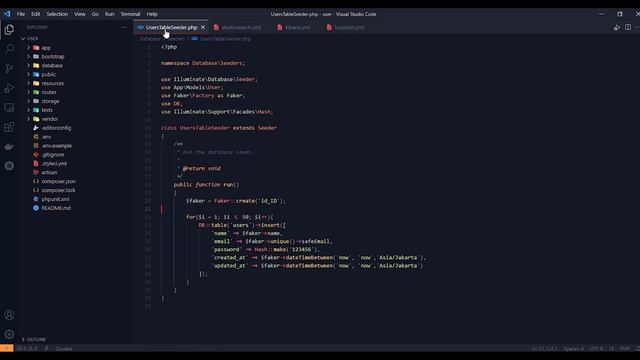Open .gitignore file in explorer
Image resolution: width=640 pixels, height=360 pixels.
click(x=53, y=155)
